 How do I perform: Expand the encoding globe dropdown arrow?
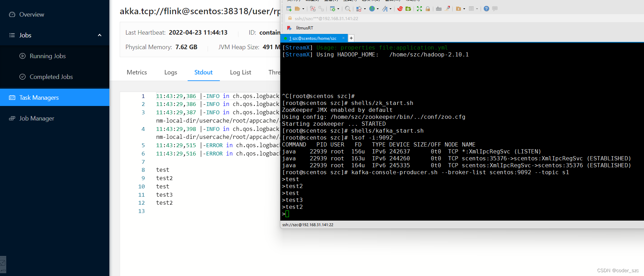tap(378, 9)
